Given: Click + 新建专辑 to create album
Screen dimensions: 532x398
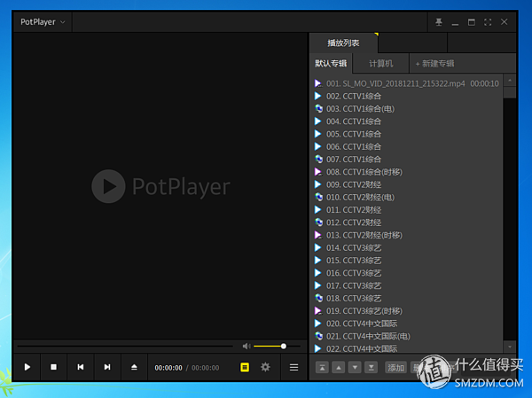Looking at the screenshot, I should pyautogui.click(x=434, y=64).
